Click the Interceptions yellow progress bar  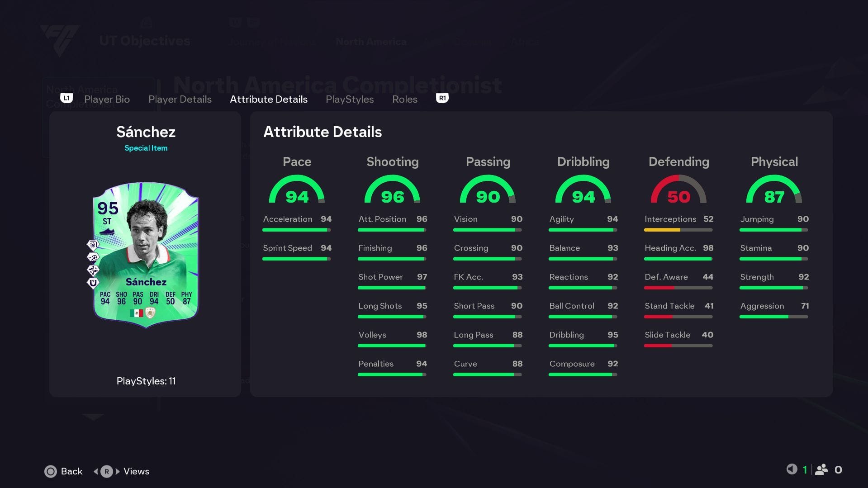coord(678,230)
